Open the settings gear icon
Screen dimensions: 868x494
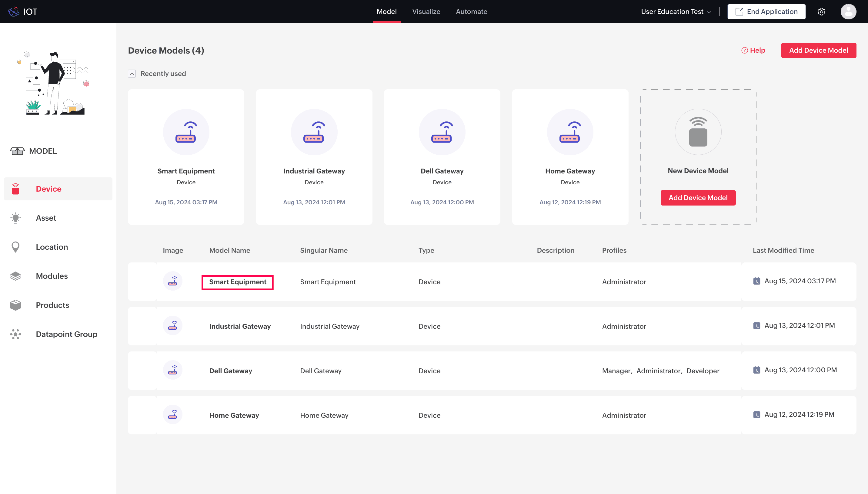[x=821, y=12]
